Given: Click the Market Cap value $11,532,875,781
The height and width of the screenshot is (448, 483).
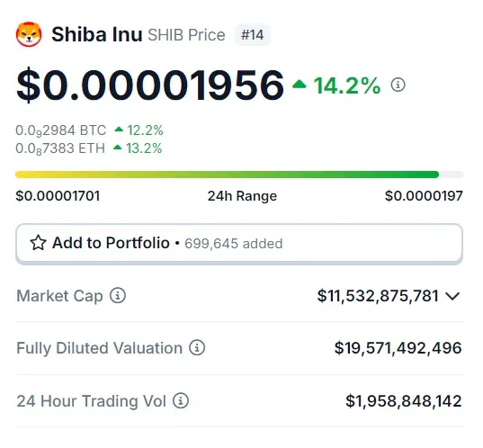Looking at the screenshot, I should click(x=378, y=296).
